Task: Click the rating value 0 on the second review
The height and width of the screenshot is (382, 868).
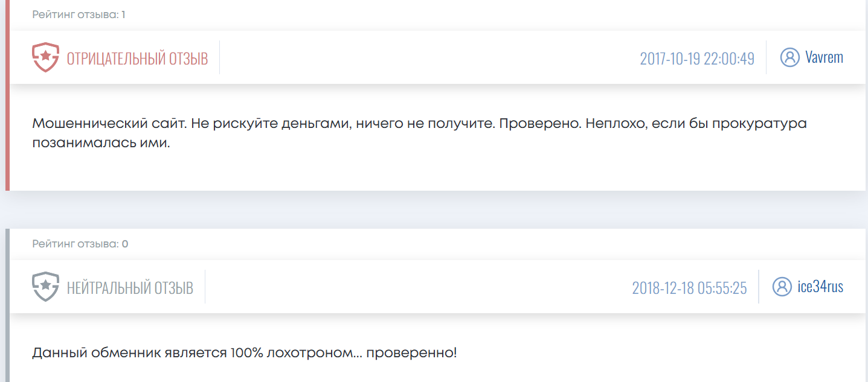Action: click(x=124, y=244)
